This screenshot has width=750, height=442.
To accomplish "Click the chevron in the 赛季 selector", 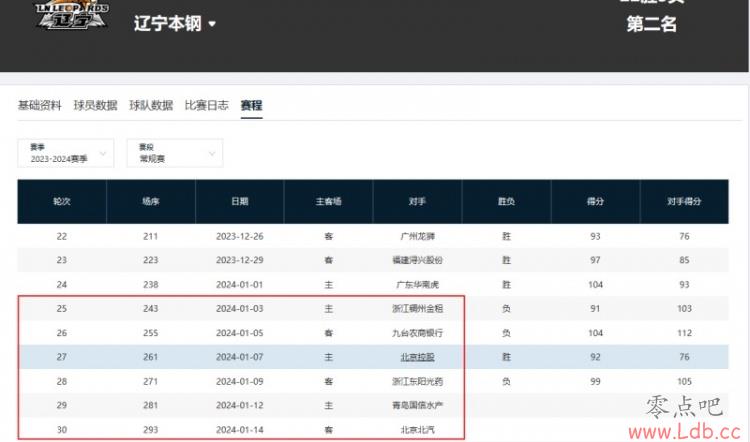I will [x=102, y=154].
